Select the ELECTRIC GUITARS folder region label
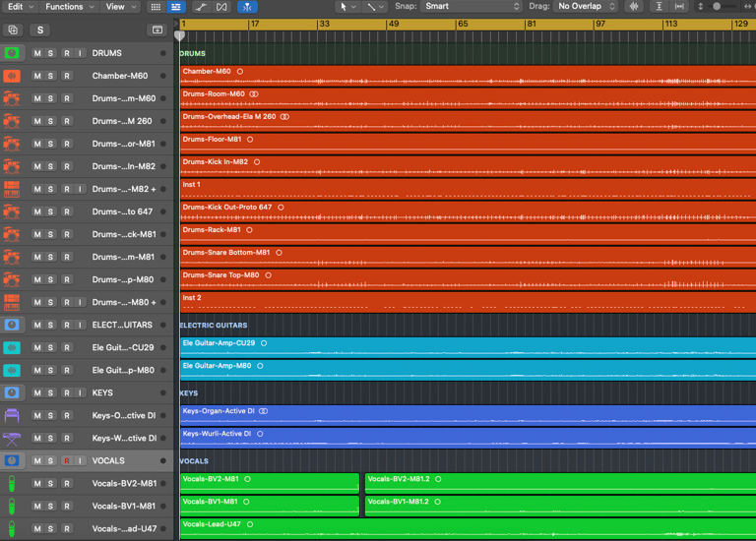 pyautogui.click(x=213, y=326)
